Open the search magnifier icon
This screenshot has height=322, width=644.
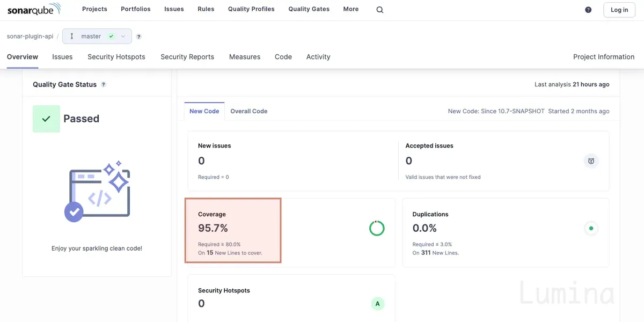point(380,10)
